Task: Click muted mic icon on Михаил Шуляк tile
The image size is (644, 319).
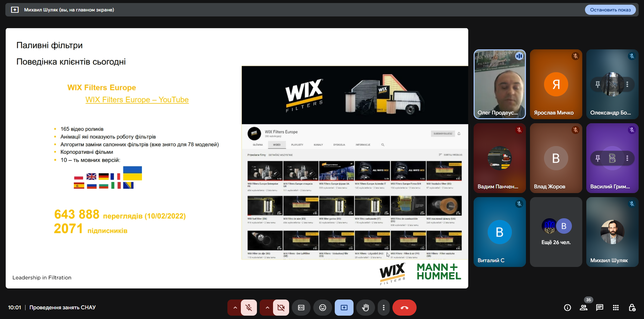Action: click(x=632, y=204)
